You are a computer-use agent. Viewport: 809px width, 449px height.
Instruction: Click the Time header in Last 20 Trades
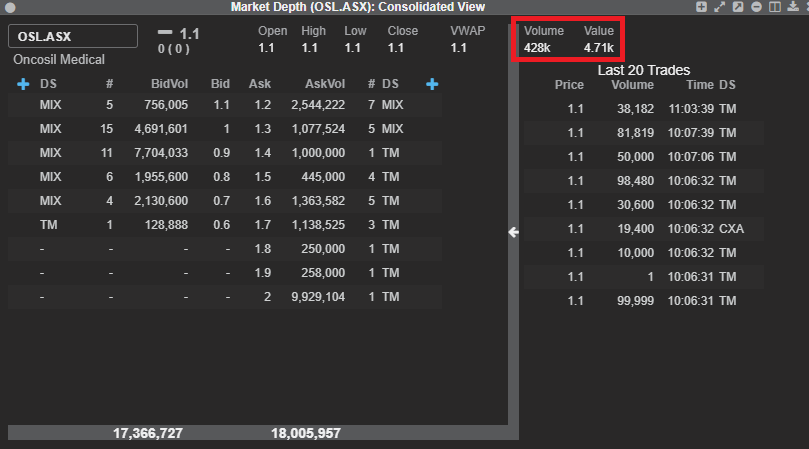pyautogui.click(x=700, y=85)
